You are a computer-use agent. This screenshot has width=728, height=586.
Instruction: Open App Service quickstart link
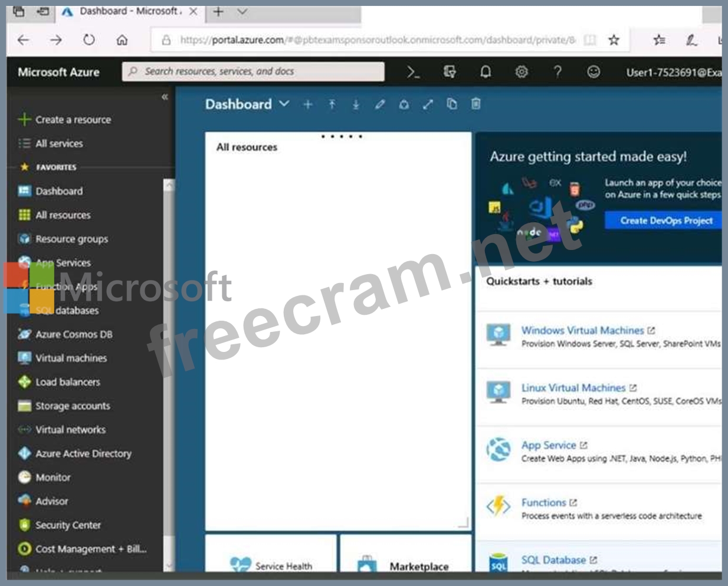(548, 445)
